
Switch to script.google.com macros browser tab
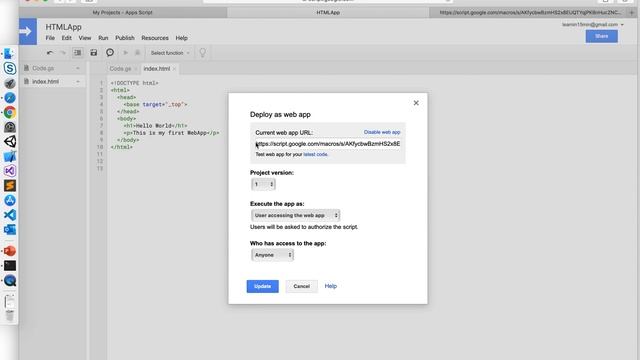pyautogui.click(x=529, y=13)
